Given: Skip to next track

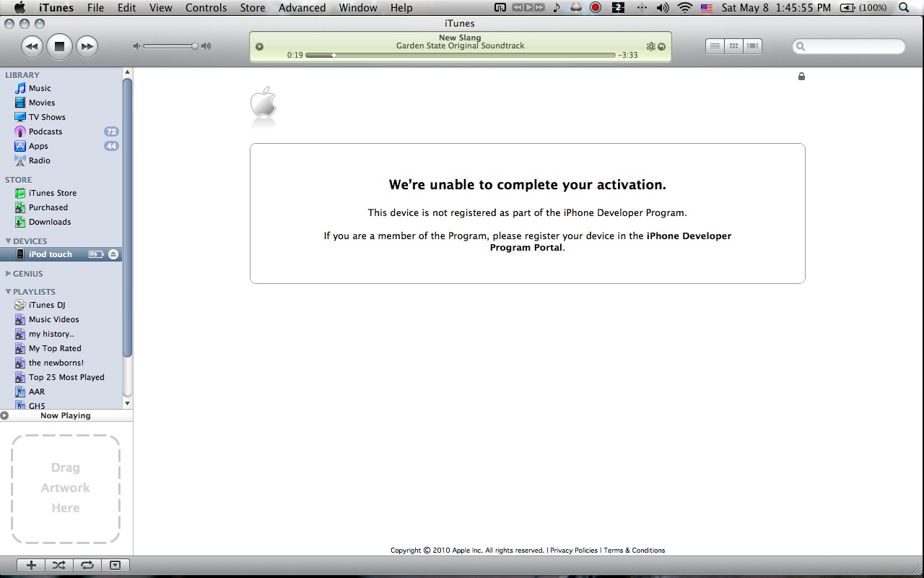Looking at the screenshot, I should pyautogui.click(x=87, y=46).
